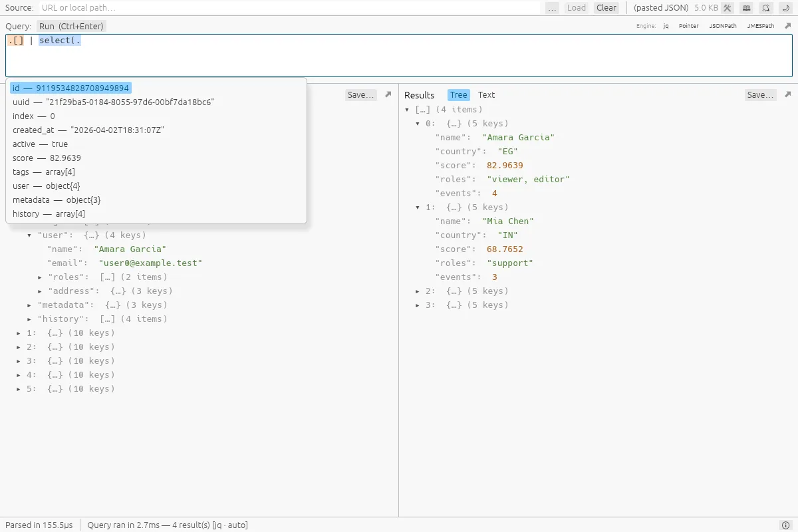
Task: Click the info icon in status bar
Action: tap(785, 525)
